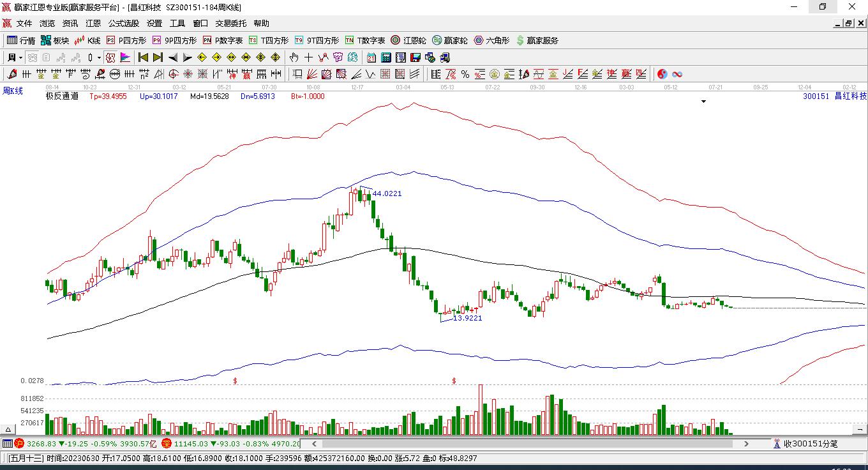Viewport: 868px width, 470px height.
Task: Click the Shenzhen index 11145.03 status value
Action: (x=191, y=444)
